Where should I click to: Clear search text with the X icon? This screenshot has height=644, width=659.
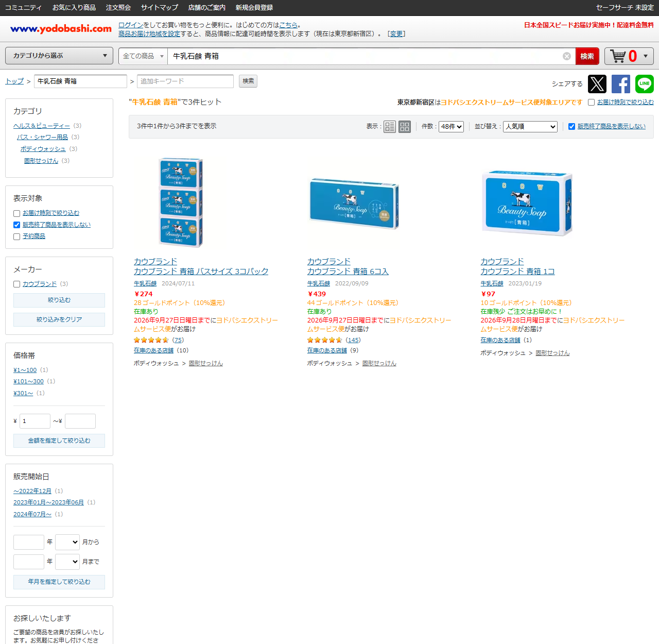[x=567, y=56]
